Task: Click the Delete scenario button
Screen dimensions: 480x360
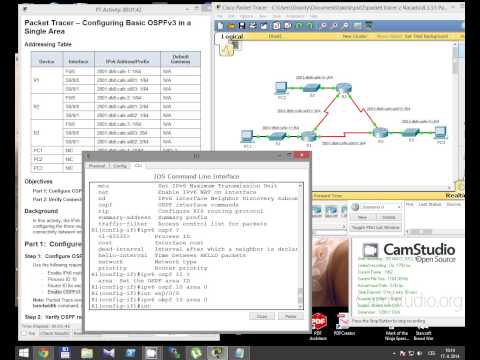Action: [389, 217]
